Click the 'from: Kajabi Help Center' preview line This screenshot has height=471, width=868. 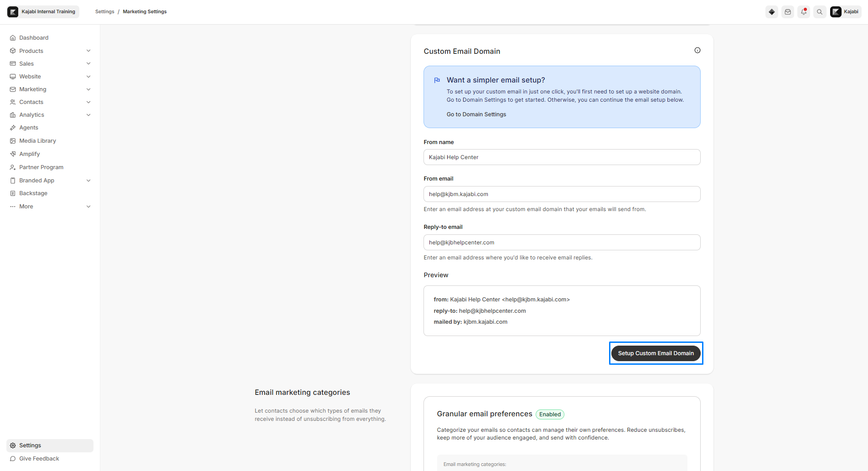point(501,300)
